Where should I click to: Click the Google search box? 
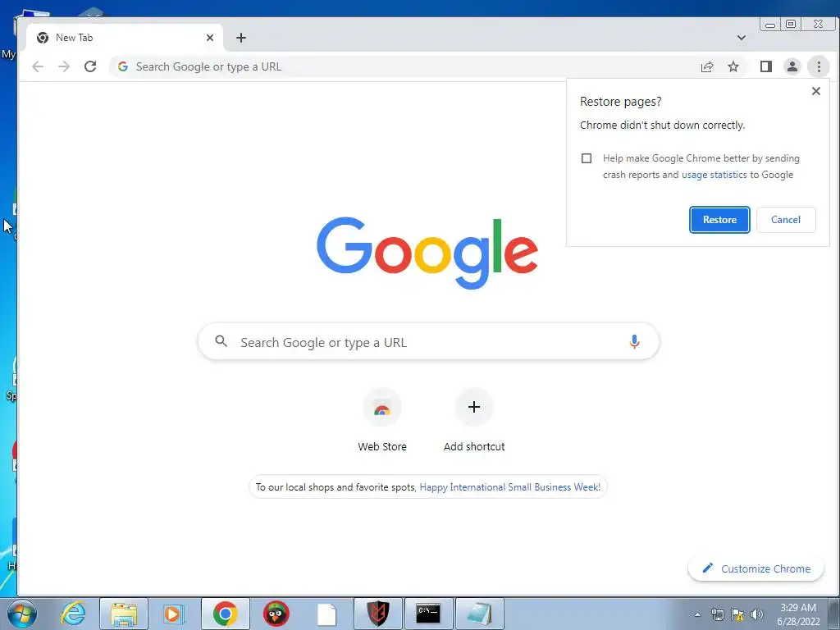428,342
